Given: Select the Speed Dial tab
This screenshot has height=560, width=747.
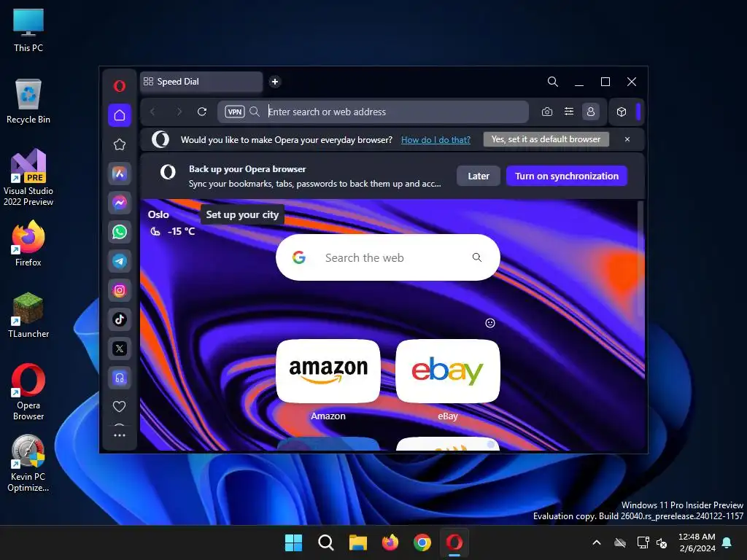Looking at the screenshot, I should pos(201,82).
